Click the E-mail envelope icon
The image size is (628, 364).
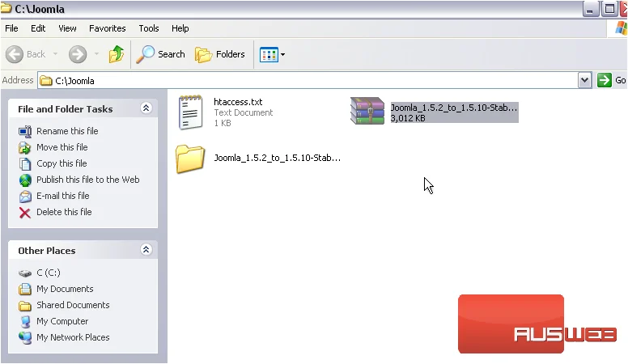coord(25,197)
